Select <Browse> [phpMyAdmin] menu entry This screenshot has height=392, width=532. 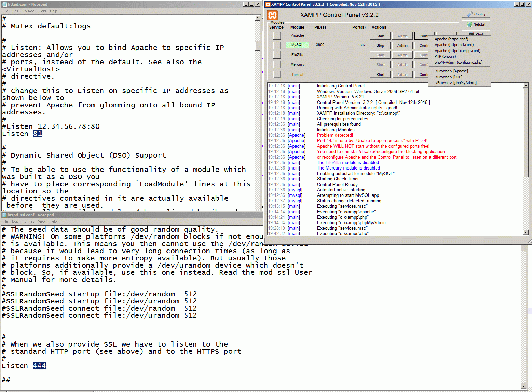click(x=459, y=83)
